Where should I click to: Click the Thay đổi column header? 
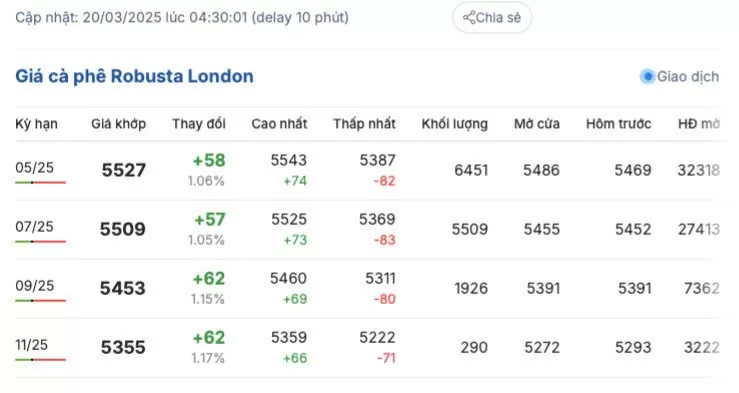pyautogui.click(x=198, y=124)
